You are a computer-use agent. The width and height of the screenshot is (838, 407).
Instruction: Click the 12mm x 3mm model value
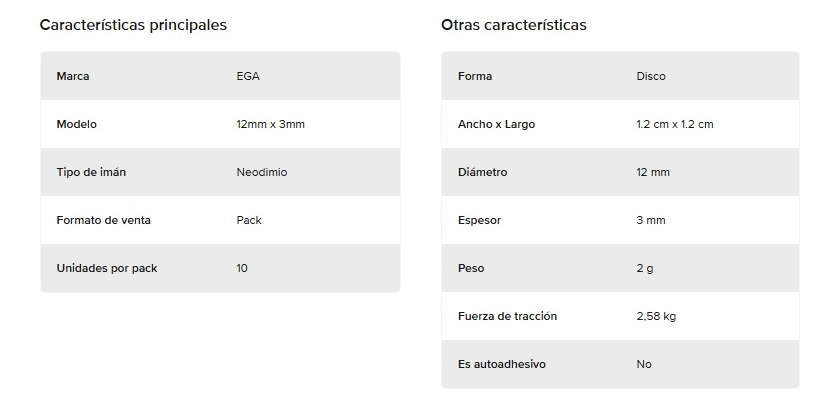click(x=270, y=124)
